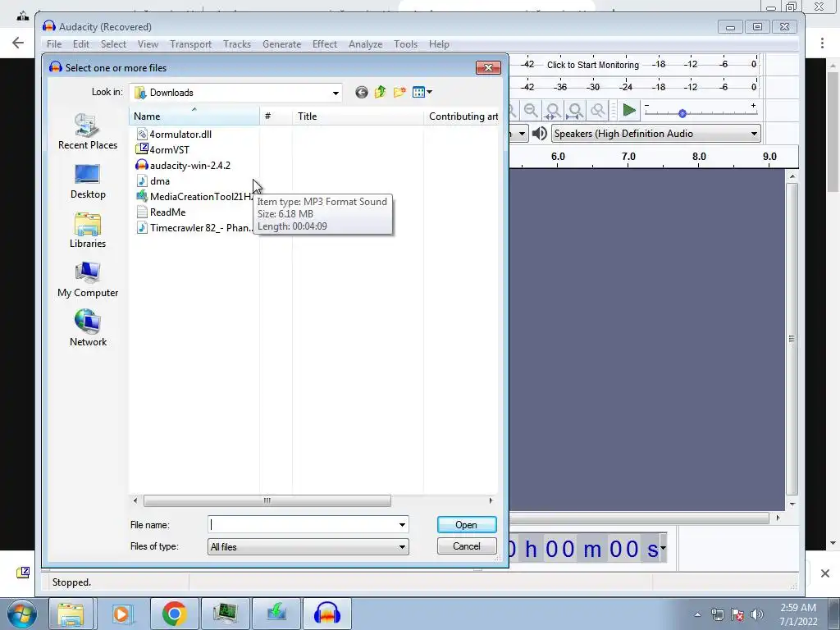
Task: Click Fit selection to width zoom icon
Action: point(553,111)
